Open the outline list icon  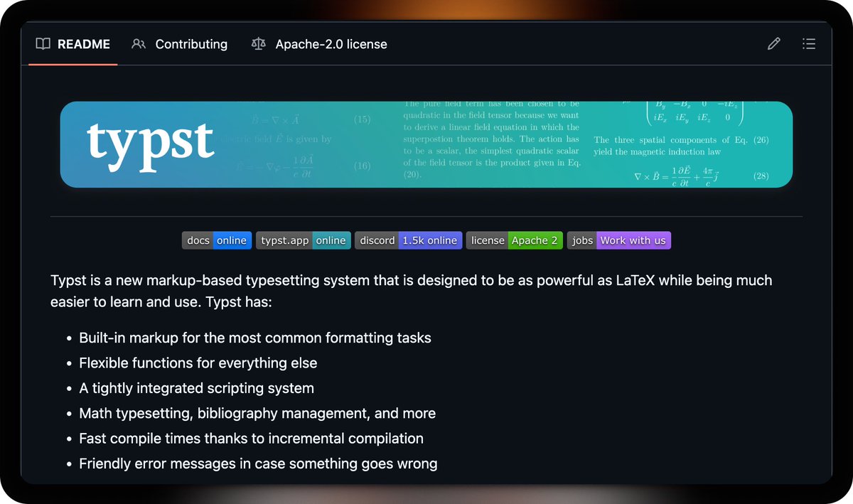808,44
